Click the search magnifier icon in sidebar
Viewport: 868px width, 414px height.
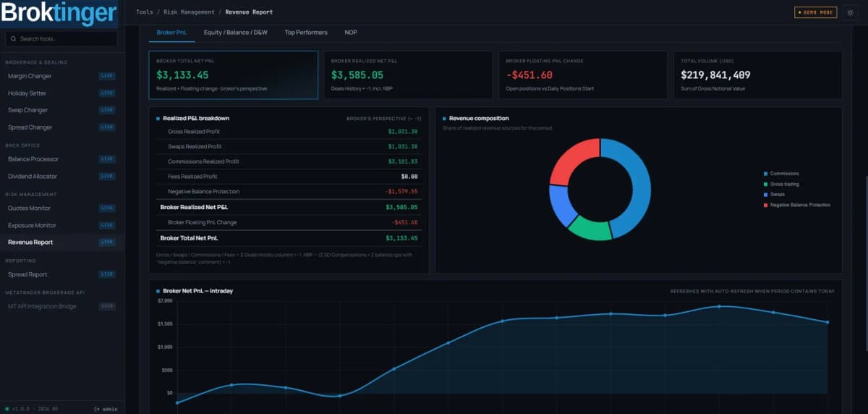coord(14,38)
